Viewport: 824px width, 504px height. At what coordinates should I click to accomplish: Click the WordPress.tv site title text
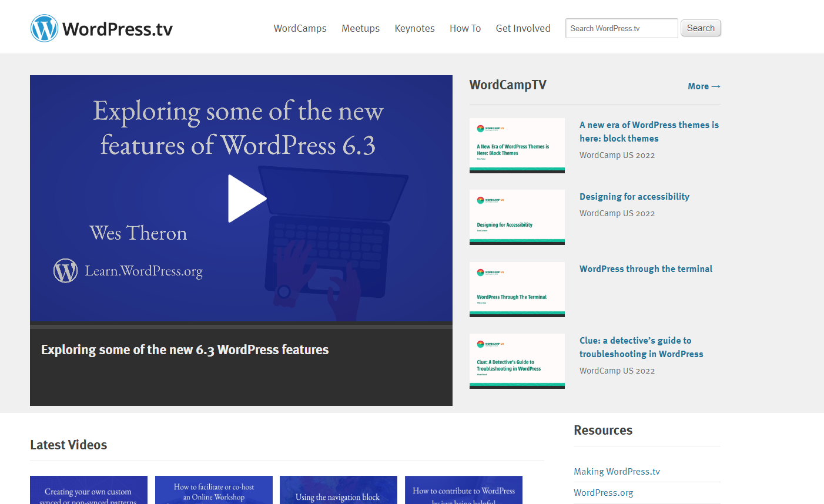point(118,29)
